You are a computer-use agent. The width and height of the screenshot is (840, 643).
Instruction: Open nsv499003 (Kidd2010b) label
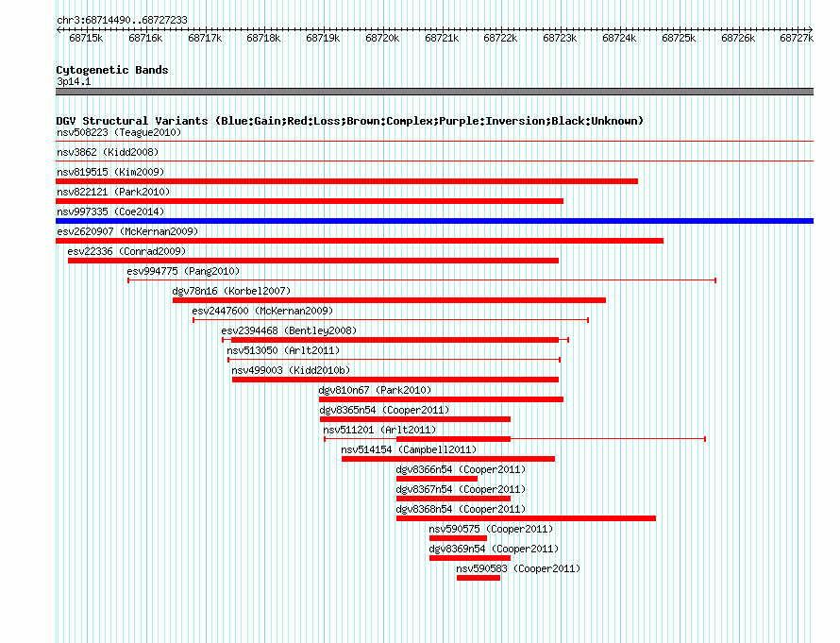[x=291, y=370]
